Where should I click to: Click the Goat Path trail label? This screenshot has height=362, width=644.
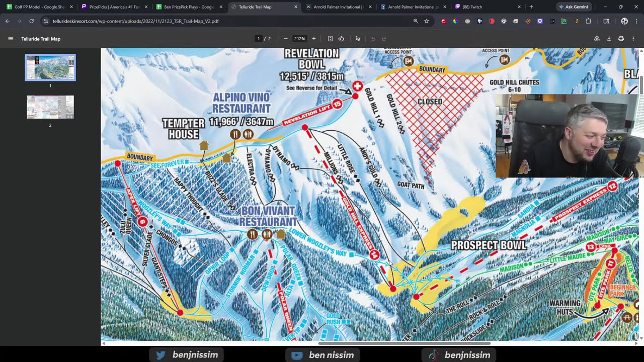(411, 186)
